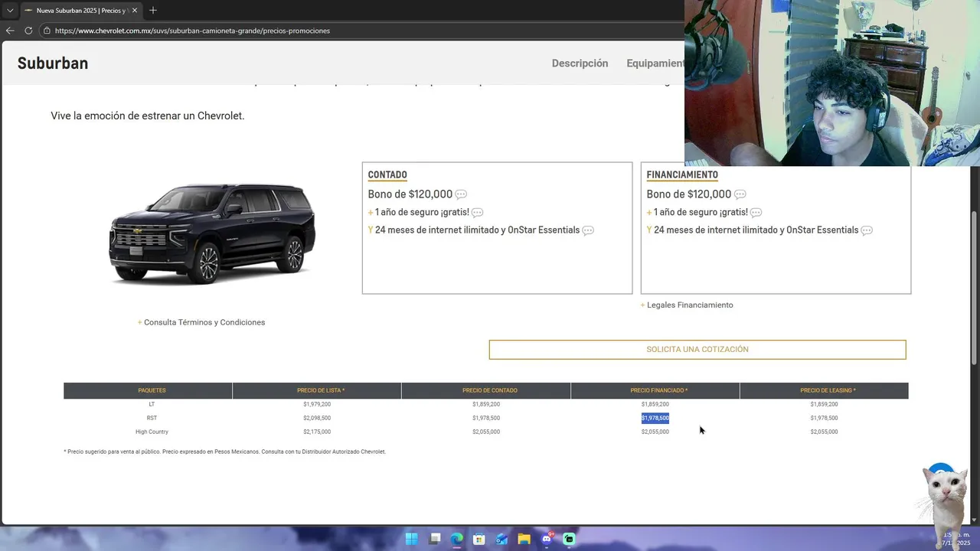This screenshot has height=551, width=980.
Task: Open the Streamlabs icon on the taskbar
Action: pos(569,539)
